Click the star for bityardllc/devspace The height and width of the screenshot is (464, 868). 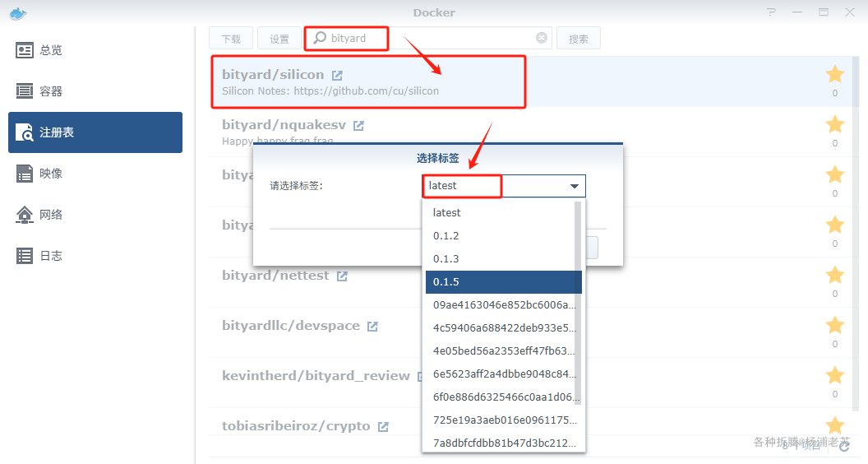[x=835, y=325]
